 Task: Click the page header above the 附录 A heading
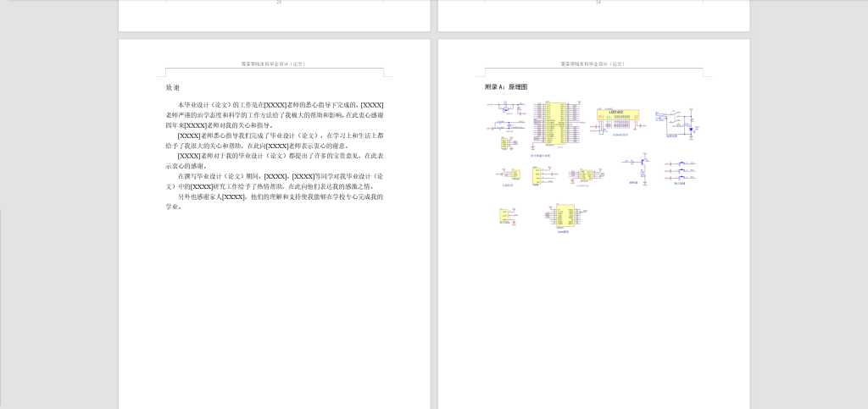tap(593, 64)
